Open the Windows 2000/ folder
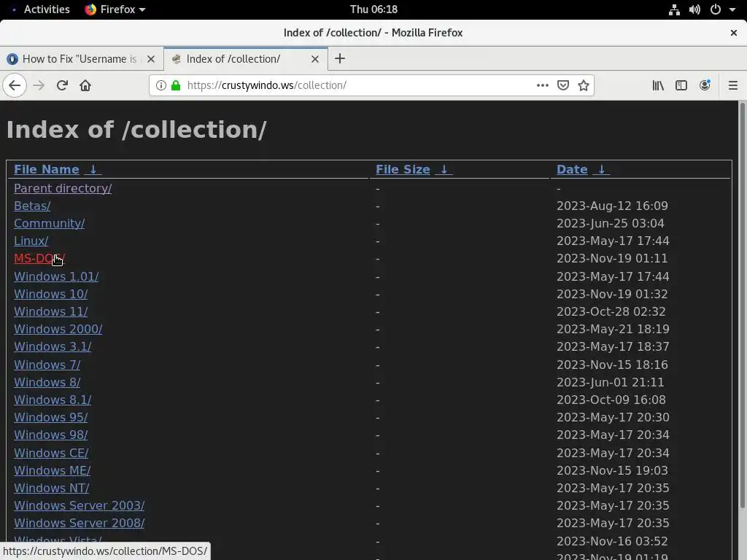The width and height of the screenshot is (747, 560). tap(58, 329)
